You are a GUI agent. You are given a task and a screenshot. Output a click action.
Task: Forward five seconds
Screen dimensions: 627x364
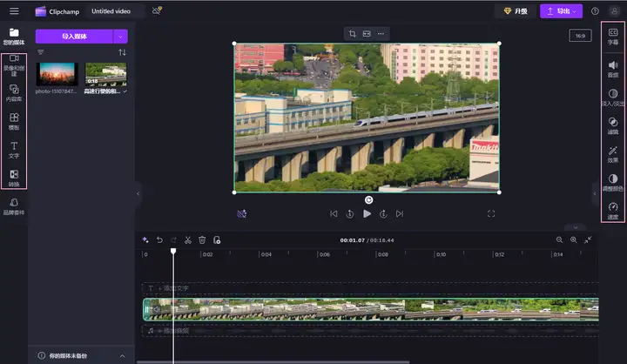383,214
